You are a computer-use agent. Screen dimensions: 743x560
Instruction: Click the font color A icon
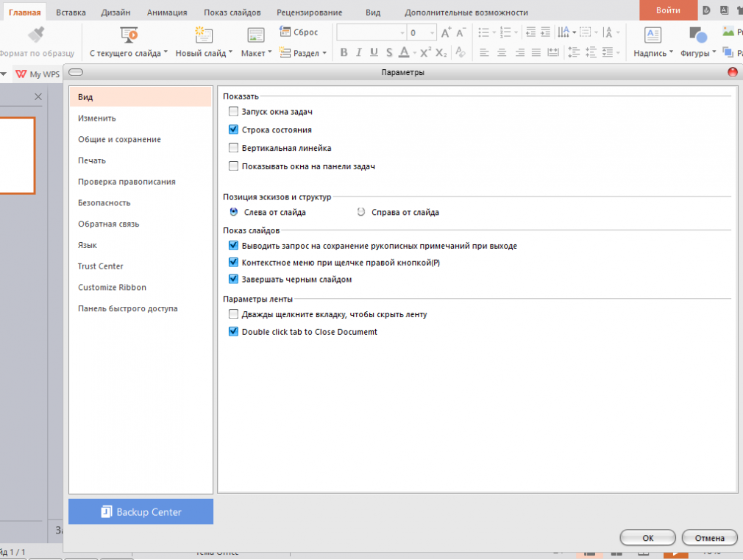coord(404,52)
